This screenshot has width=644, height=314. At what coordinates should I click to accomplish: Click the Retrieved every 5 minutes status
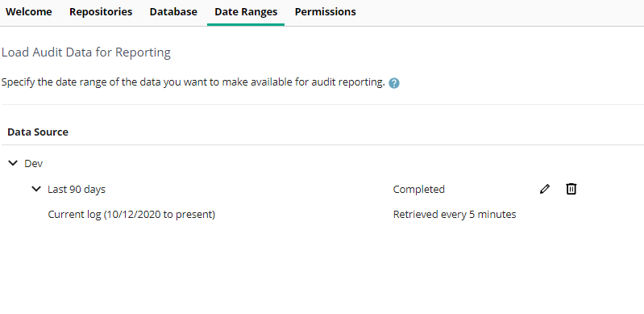pyautogui.click(x=455, y=215)
